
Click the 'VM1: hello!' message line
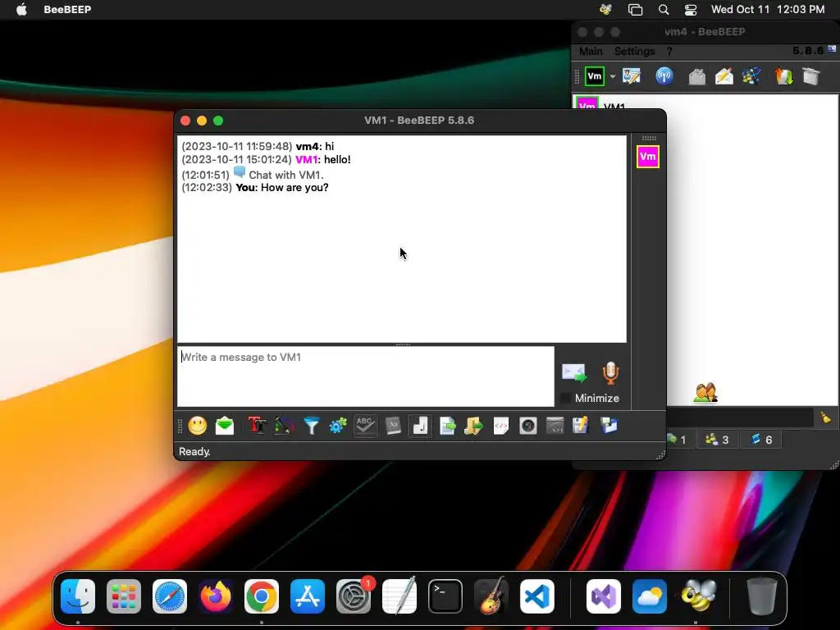267,159
